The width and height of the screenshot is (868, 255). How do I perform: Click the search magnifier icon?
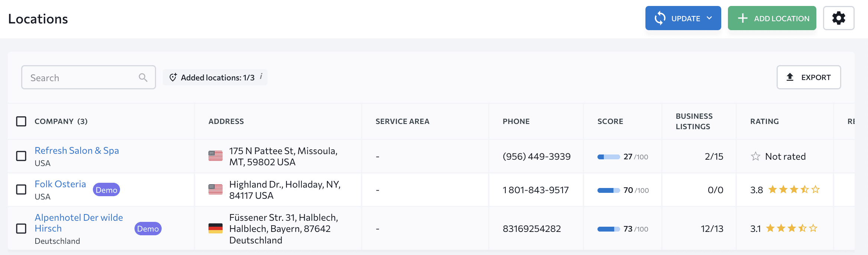click(x=143, y=77)
